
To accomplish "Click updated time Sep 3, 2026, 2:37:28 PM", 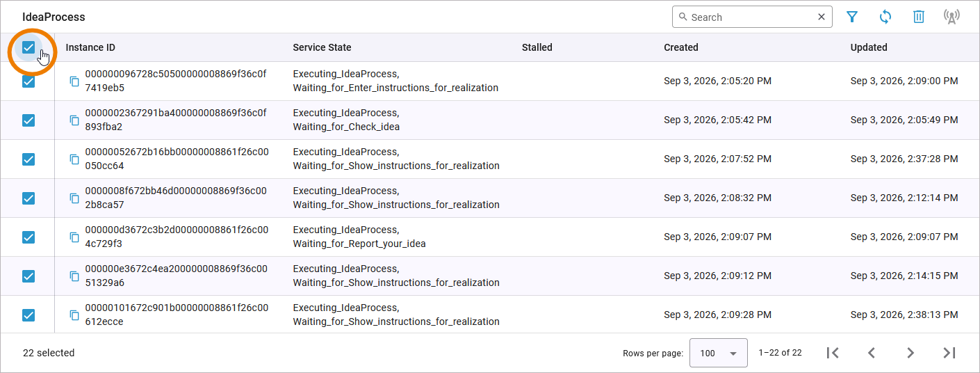I will (x=904, y=159).
